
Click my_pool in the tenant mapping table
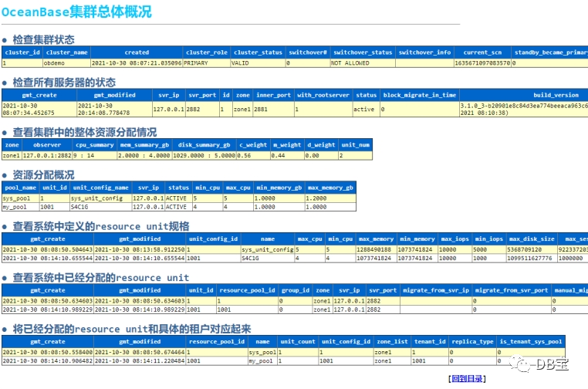coord(262,361)
